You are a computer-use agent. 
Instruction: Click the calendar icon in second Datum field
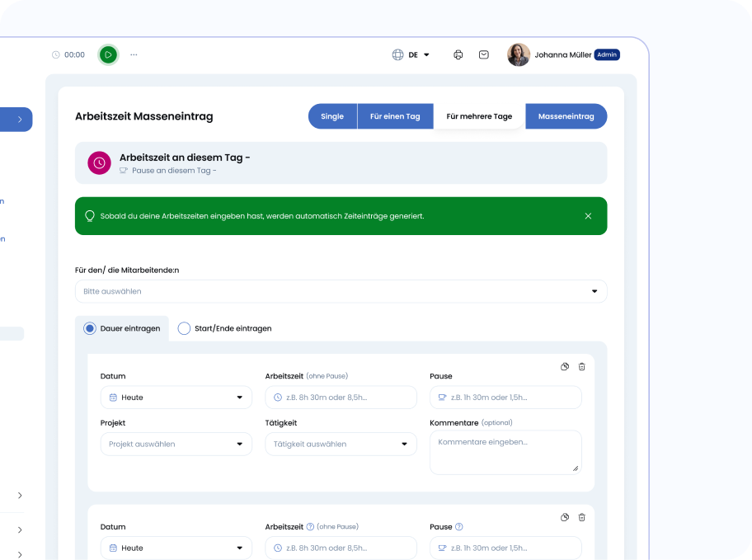[x=113, y=548]
